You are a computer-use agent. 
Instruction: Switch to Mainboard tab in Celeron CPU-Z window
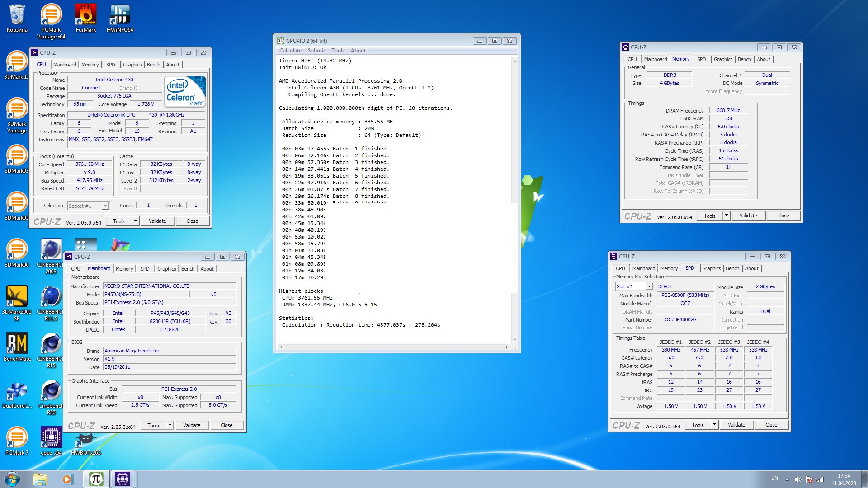click(65, 65)
